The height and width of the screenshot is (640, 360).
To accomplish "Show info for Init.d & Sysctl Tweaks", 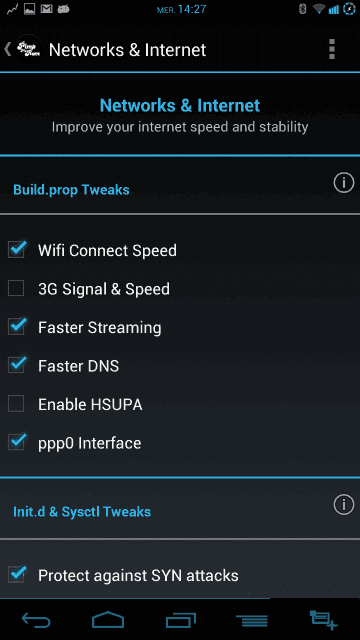I will click(344, 505).
